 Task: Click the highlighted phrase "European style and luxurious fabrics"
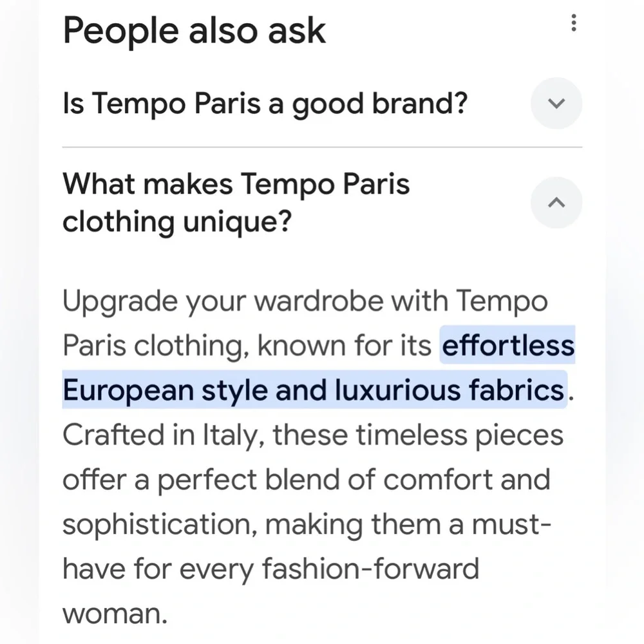pyautogui.click(x=313, y=390)
